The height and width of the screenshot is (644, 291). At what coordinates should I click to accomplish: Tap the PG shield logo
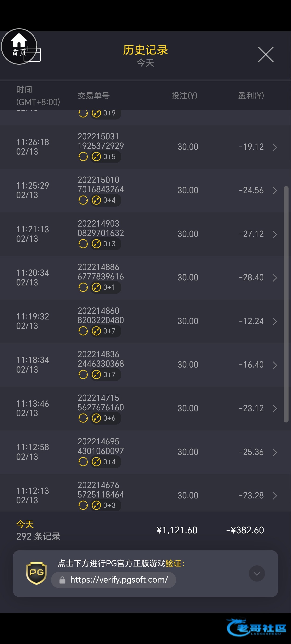(x=37, y=573)
